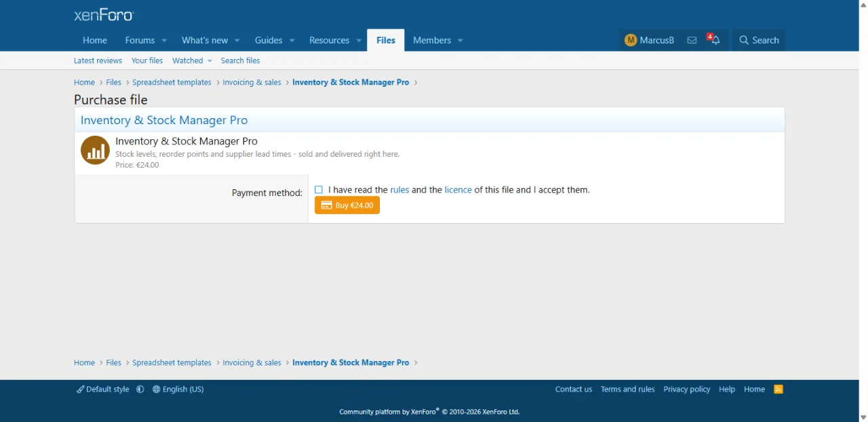Open the Search files link
The image size is (868, 422).
click(x=240, y=60)
